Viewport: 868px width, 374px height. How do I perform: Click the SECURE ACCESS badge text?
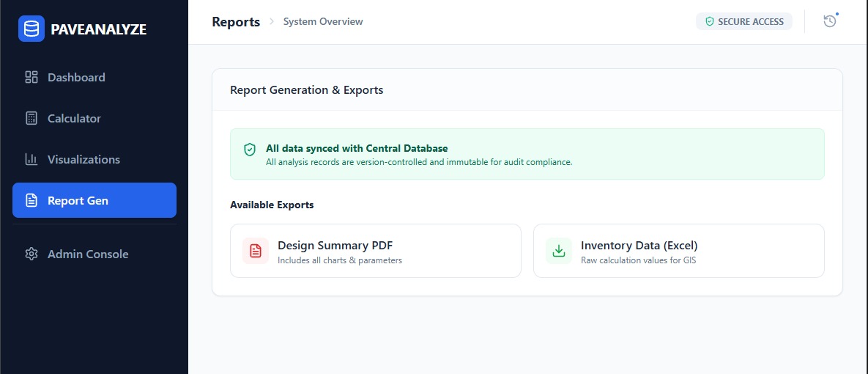750,22
